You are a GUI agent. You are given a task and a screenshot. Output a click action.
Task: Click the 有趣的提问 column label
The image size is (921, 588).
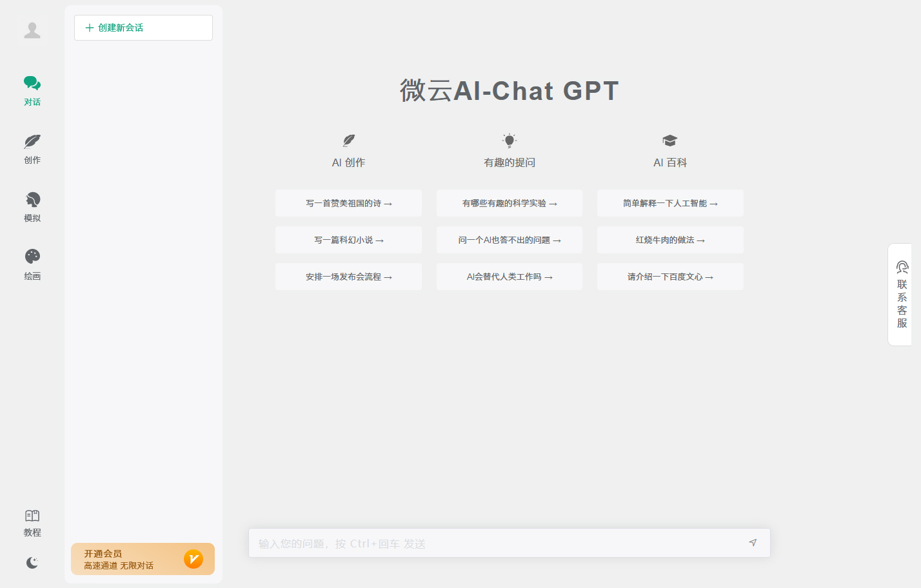(510, 162)
